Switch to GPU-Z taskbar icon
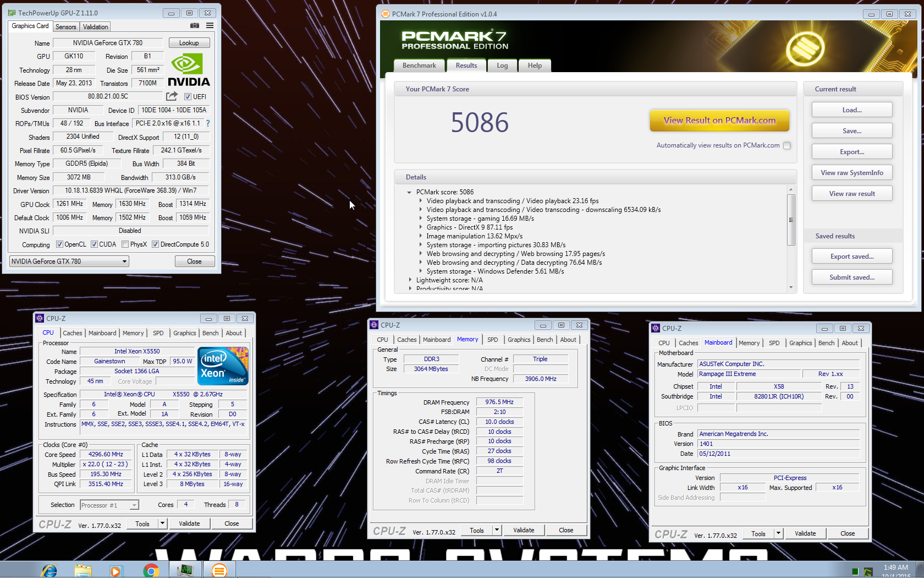The height and width of the screenshot is (578, 924). pyautogui.click(x=185, y=570)
